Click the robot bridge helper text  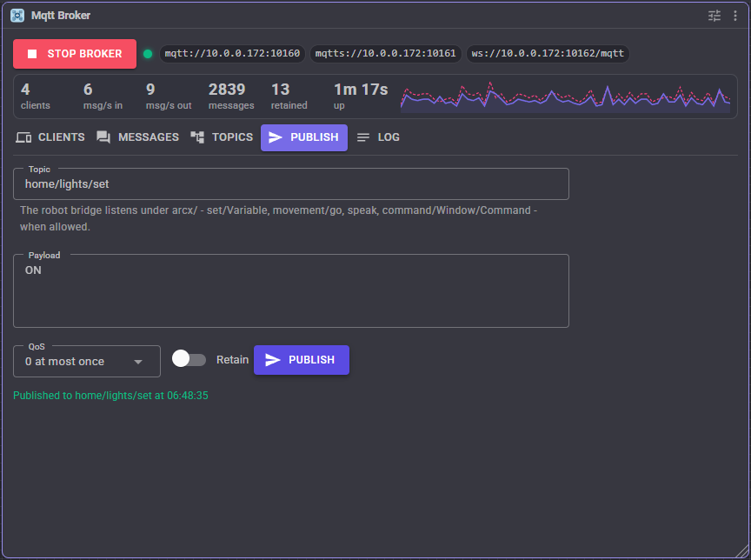[x=278, y=218]
